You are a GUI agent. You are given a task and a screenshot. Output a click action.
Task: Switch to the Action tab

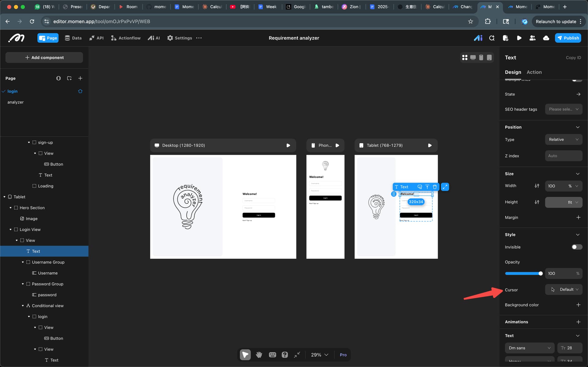tap(534, 72)
